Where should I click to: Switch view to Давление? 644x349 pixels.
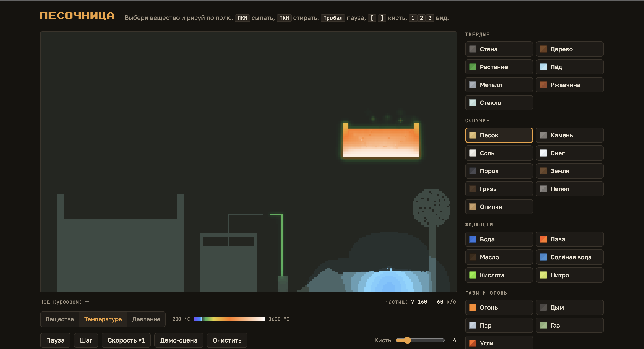tap(146, 319)
